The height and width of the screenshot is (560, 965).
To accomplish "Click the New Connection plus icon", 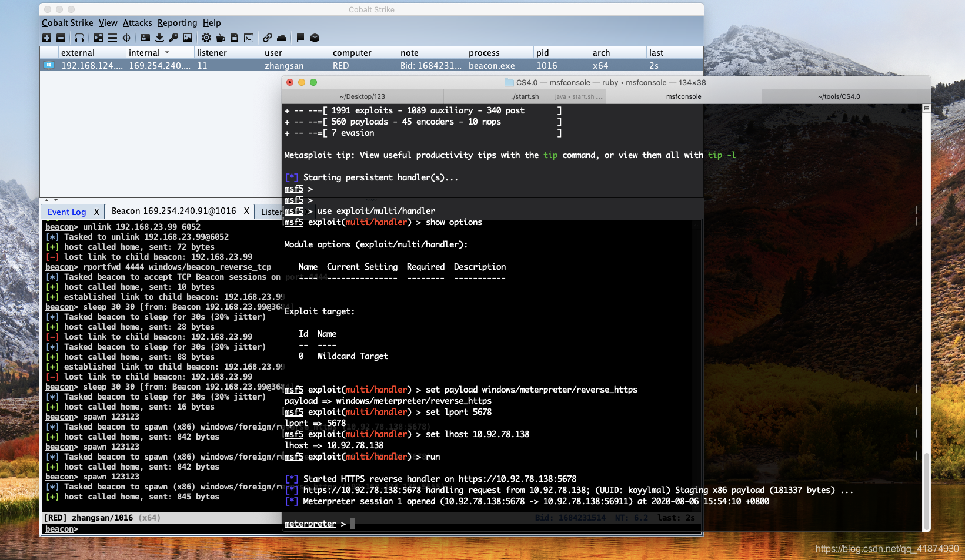I will tap(47, 38).
